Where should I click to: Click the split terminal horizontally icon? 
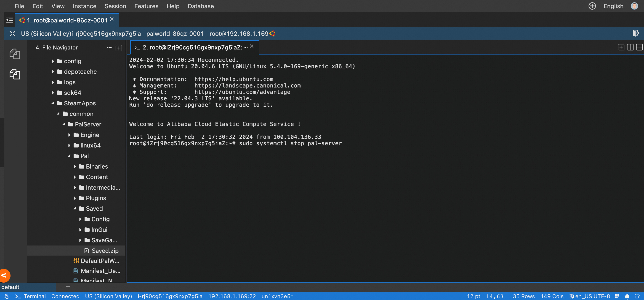pyautogui.click(x=639, y=47)
